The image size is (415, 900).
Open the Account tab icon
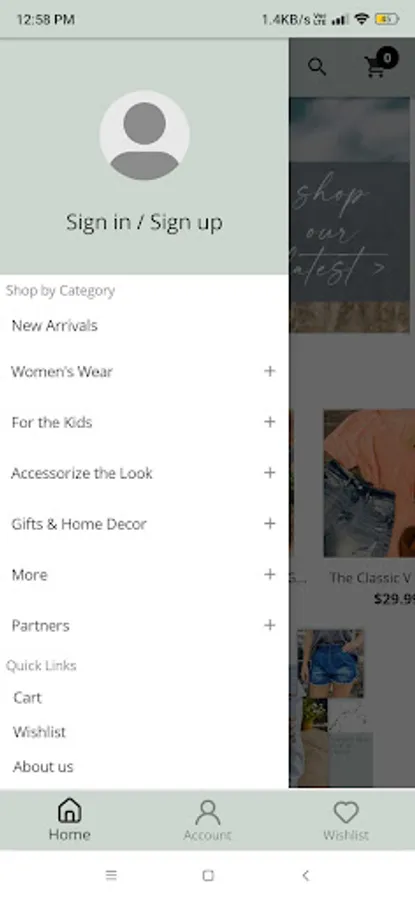[x=207, y=813]
